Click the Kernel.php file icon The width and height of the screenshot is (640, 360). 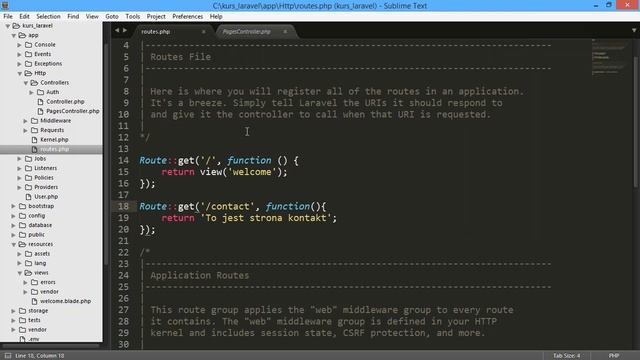tap(35, 140)
